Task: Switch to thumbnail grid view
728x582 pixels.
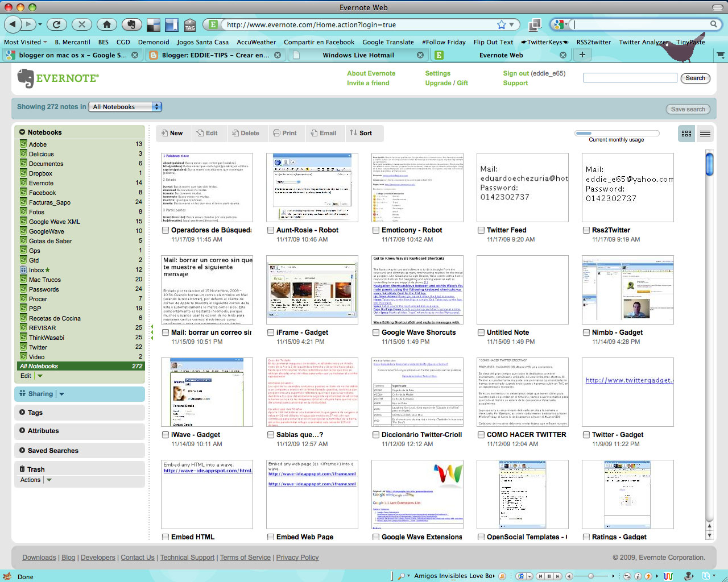Action: (686, 134)
